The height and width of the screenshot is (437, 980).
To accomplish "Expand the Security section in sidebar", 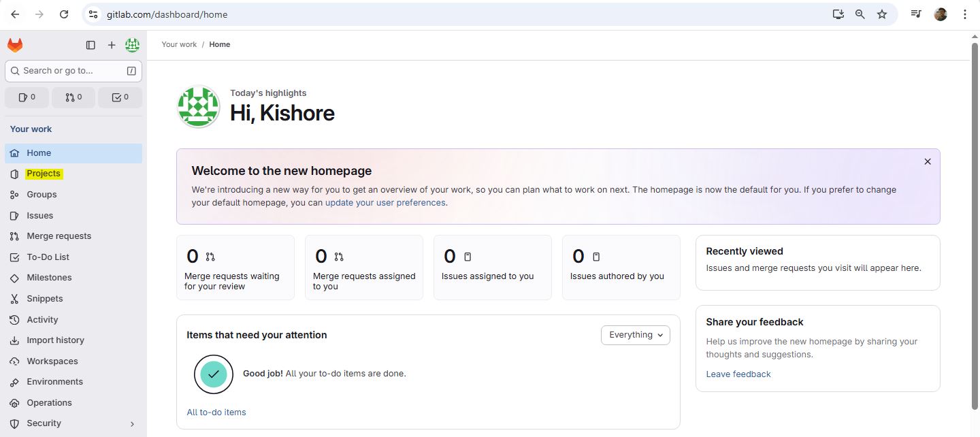I will [x=132, y=423].
